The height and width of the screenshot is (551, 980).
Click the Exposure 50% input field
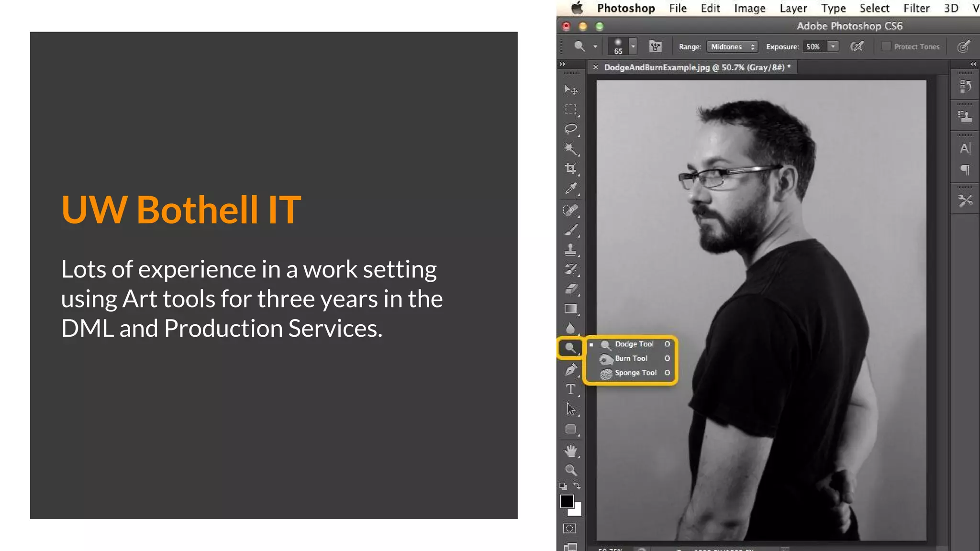point(813,46)
